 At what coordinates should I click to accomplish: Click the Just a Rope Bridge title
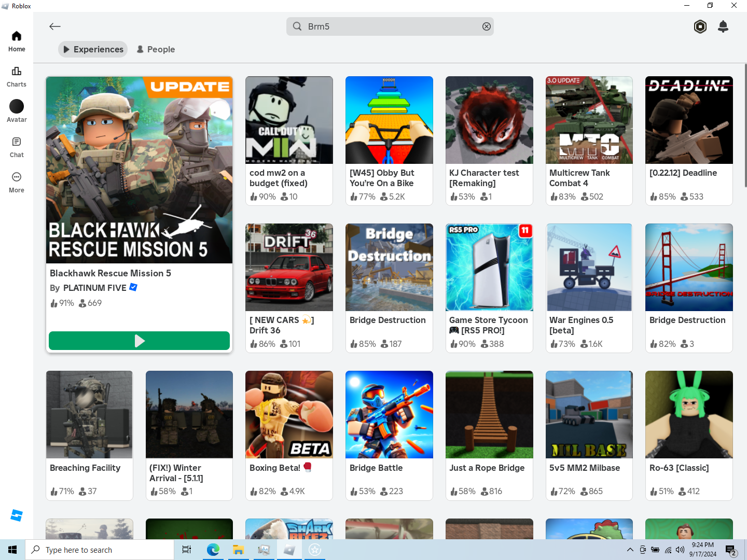[x=487, y=468]
